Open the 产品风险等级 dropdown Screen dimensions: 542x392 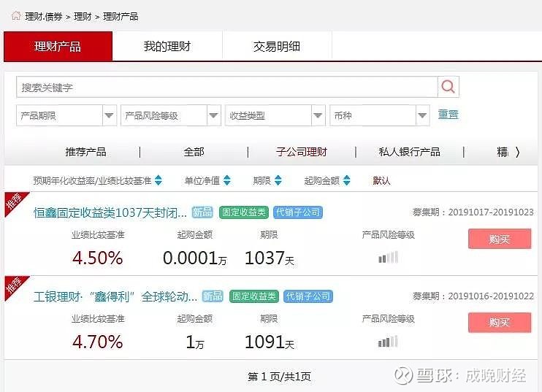click(171, 115)
